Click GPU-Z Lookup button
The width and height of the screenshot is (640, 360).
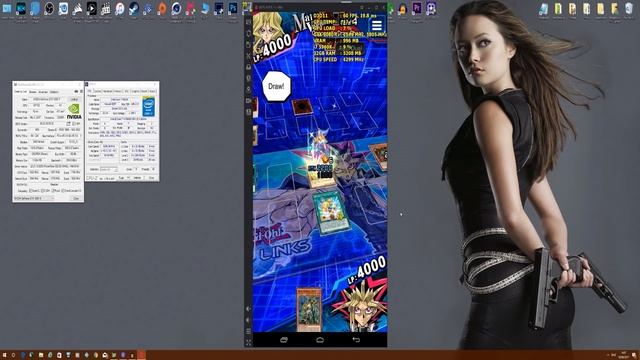click(x=74, y=99)
